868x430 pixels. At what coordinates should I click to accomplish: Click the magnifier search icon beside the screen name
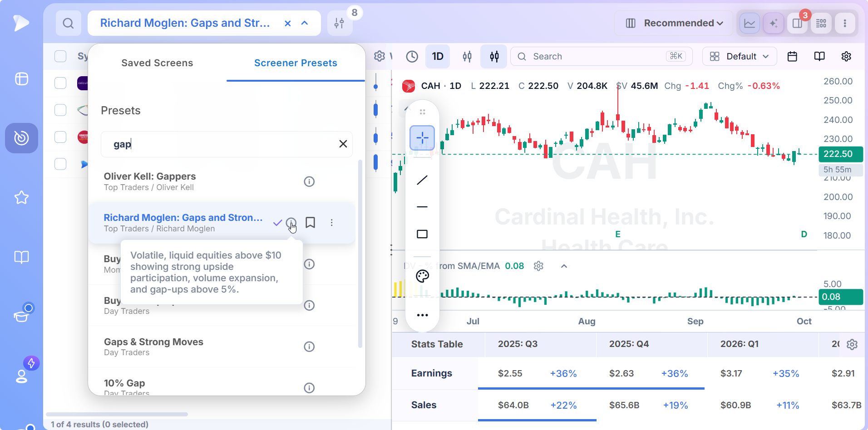click(x=69, y=23)
